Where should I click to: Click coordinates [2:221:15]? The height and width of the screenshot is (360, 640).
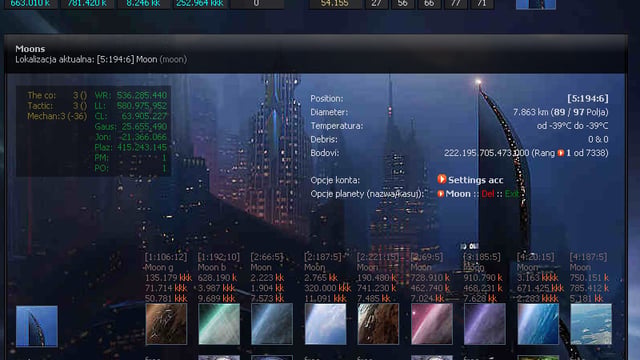(378, 257)
